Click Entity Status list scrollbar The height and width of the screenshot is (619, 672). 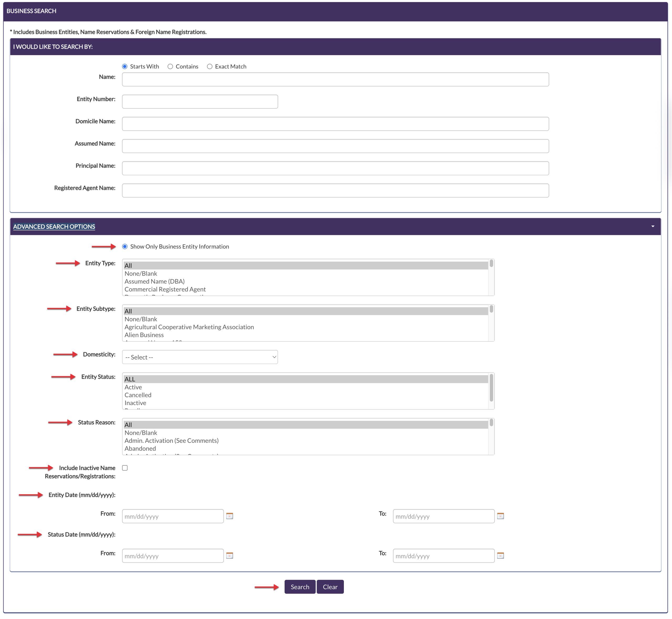491,389
